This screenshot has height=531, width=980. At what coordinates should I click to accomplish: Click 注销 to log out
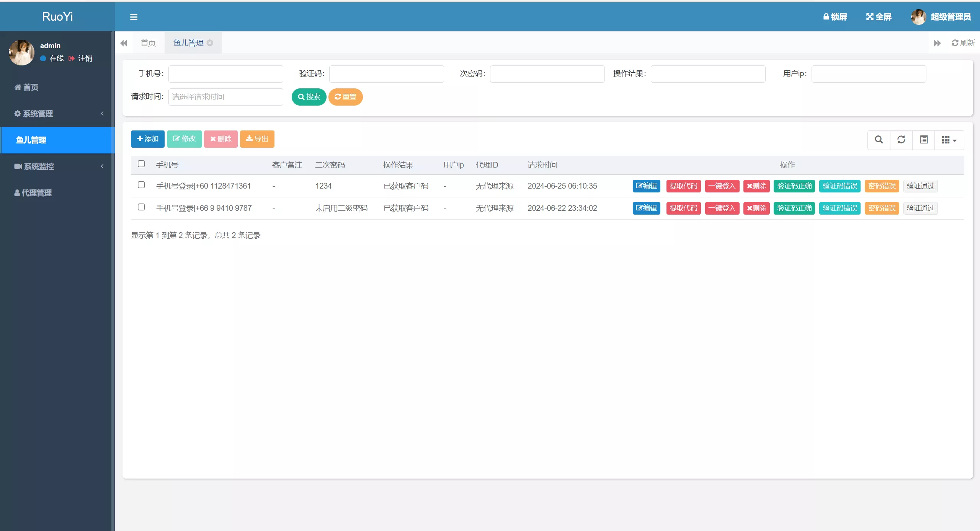click(85, 58)
